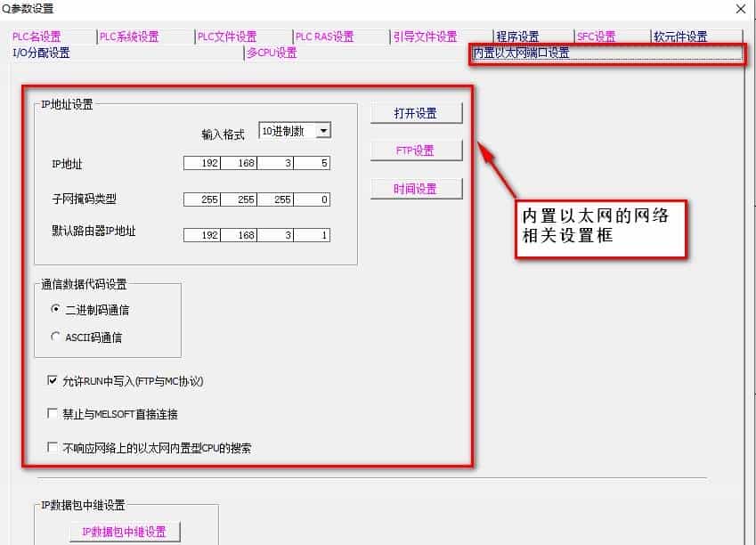Viewport: 756px width, 545px height.
Task: Select the ASCII码通信 radio button
Action: (x=53, y=337)
